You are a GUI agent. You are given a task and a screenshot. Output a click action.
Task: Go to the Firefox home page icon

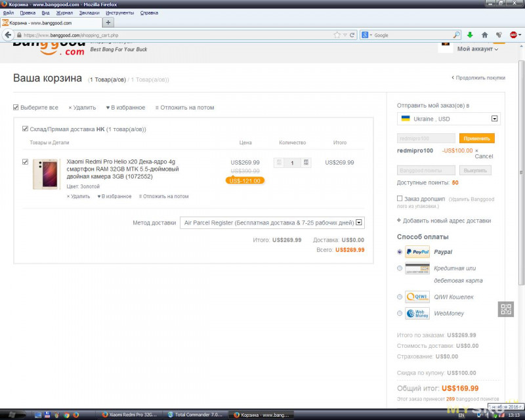[484, 35]
